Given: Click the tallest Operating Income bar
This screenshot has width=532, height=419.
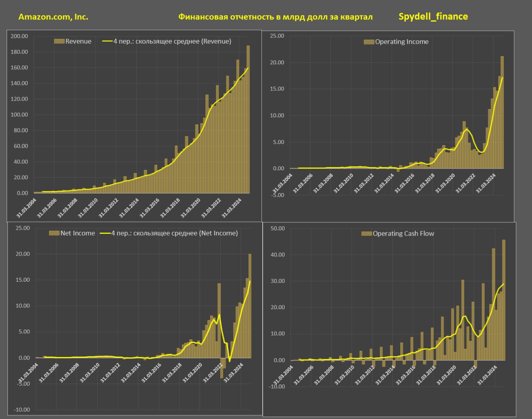Looking at the screenshot, I should coord(502,112).
